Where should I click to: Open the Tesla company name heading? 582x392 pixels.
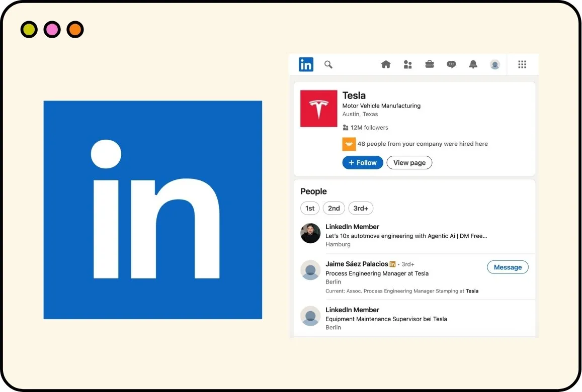pyautogui.click(x=354, y=95)
